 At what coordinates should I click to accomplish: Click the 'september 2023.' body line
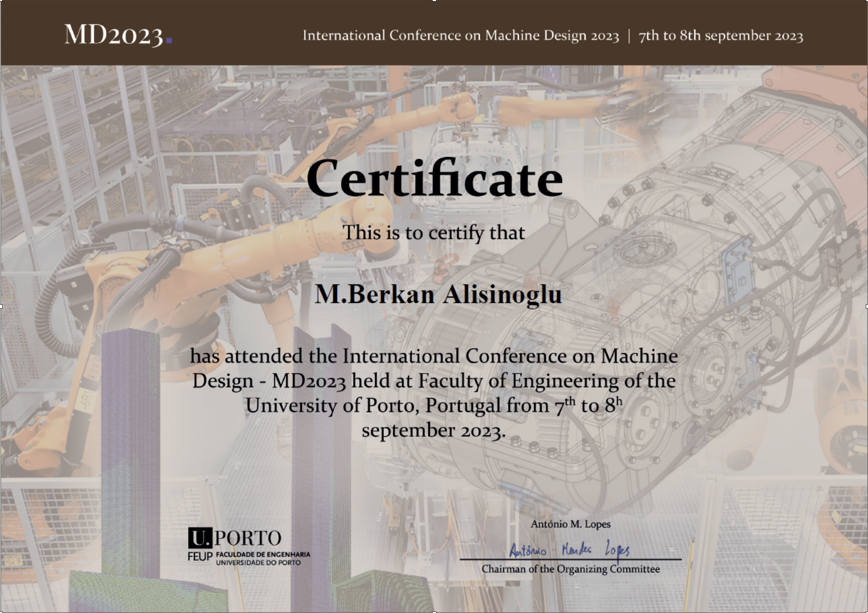point(434,431)
